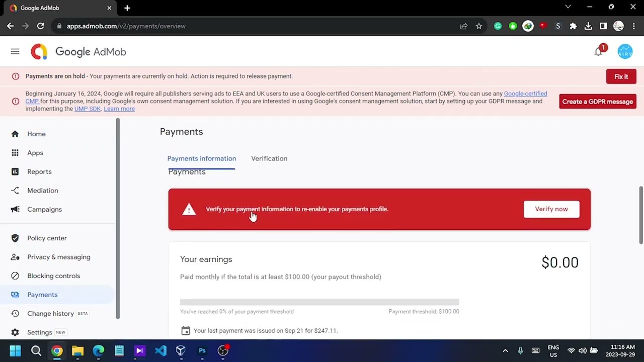This screenshot has width=644, height=362.
Task: Click the Mediation icon in sidebar
Action: pyautogui.click(x=15, y=191)
